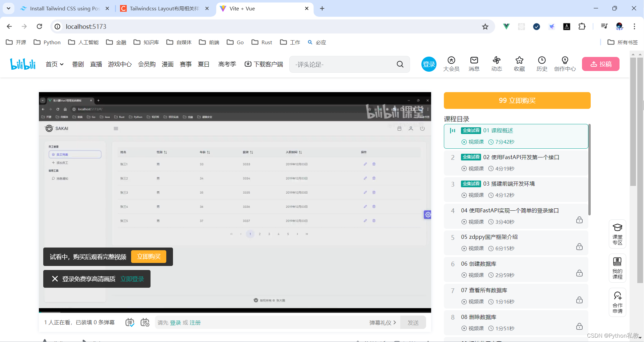Click the 99 立即购买 purchase button

click(x=517, y=100)
